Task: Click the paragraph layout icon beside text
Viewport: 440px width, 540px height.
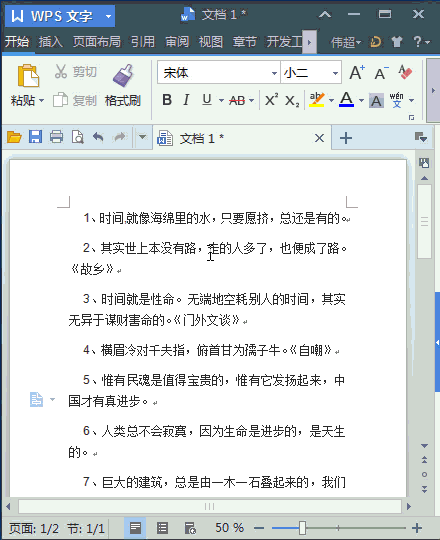Action: tap(36, 400)
